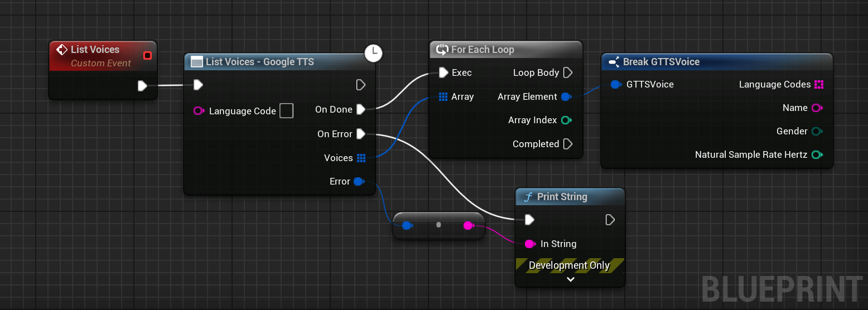Click the Development Only striped banner
Image resolution: width=868 pixels, height=310 pixels.
(570, 265)
